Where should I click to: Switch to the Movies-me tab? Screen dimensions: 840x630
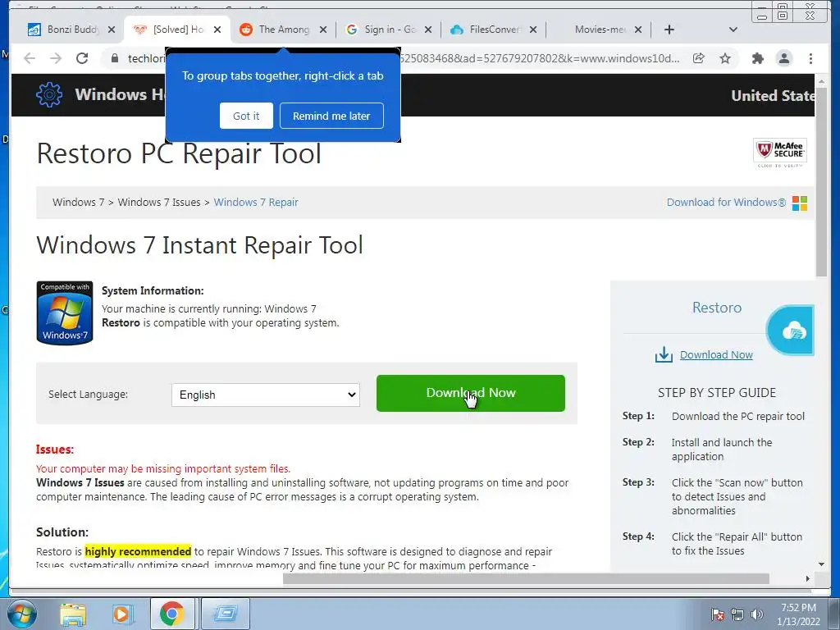(x=599, y=30)
